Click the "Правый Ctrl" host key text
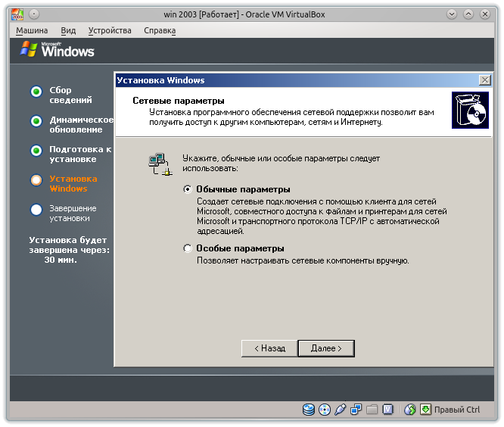Screen dimensions: 504x427 coord(457,410)
